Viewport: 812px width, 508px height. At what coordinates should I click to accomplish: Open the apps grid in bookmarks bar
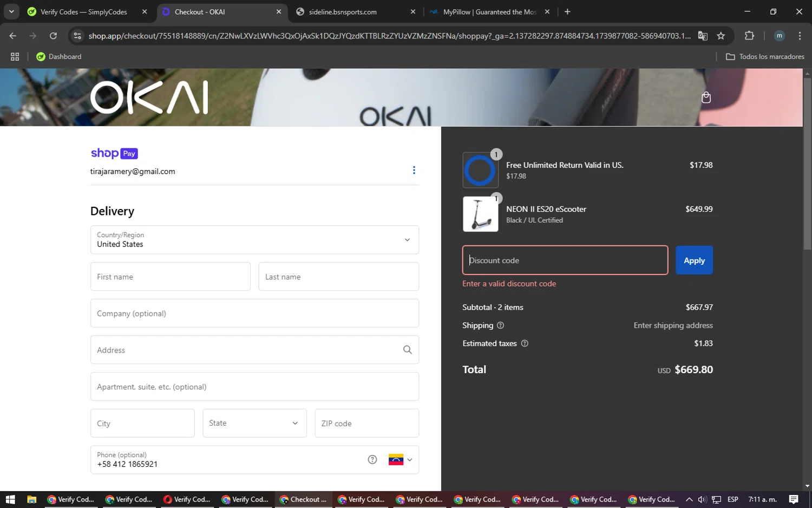coord(15,56)
